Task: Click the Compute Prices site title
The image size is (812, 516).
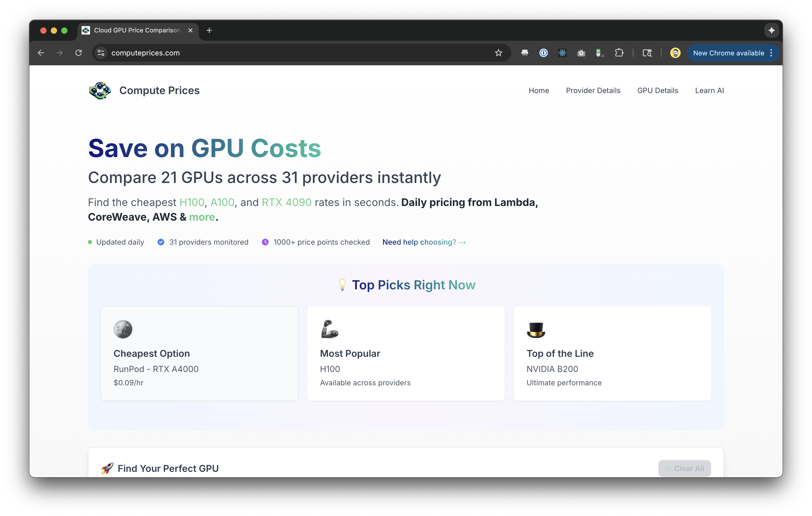Action: pos(160,90)
